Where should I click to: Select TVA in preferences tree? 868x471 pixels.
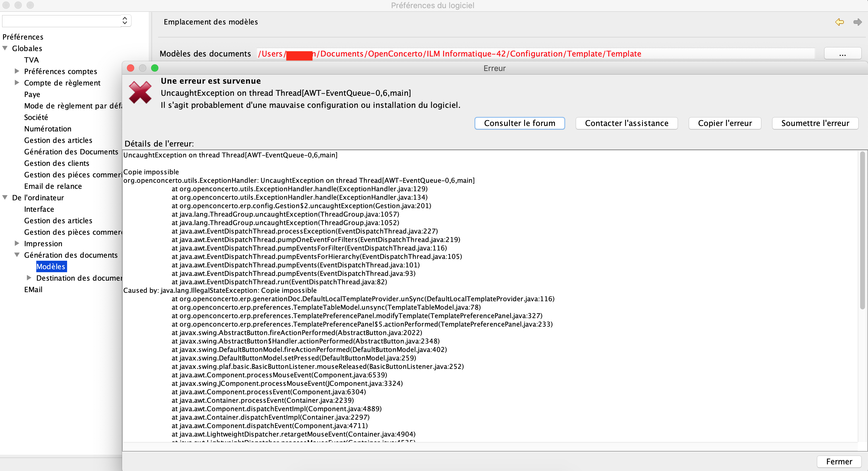coord(31,60)
